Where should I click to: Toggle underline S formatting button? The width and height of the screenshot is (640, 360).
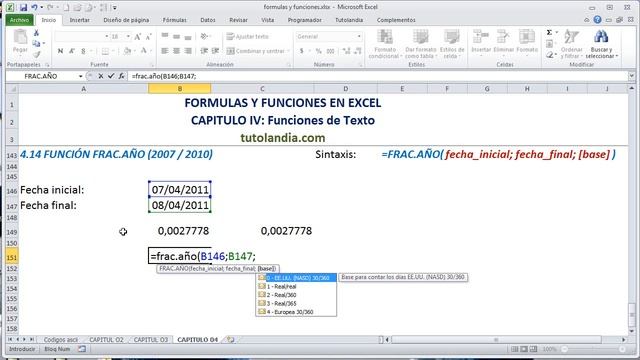click(83, 51)
